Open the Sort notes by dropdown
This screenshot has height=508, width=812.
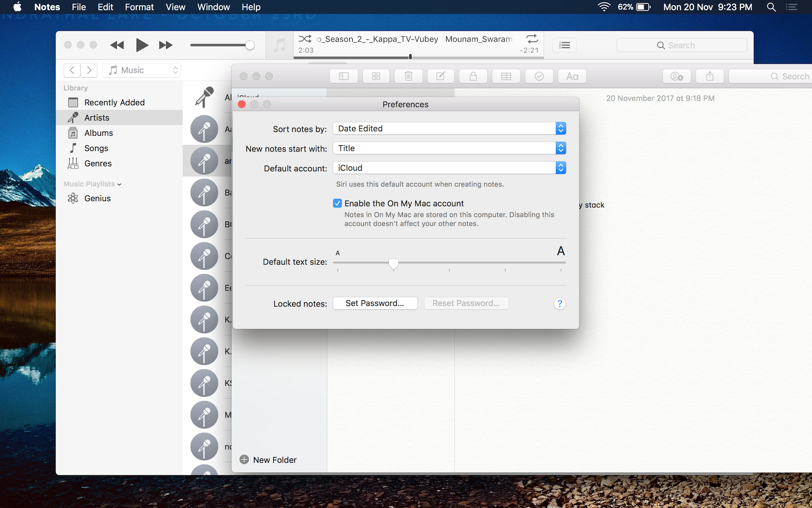click(449, 129)
